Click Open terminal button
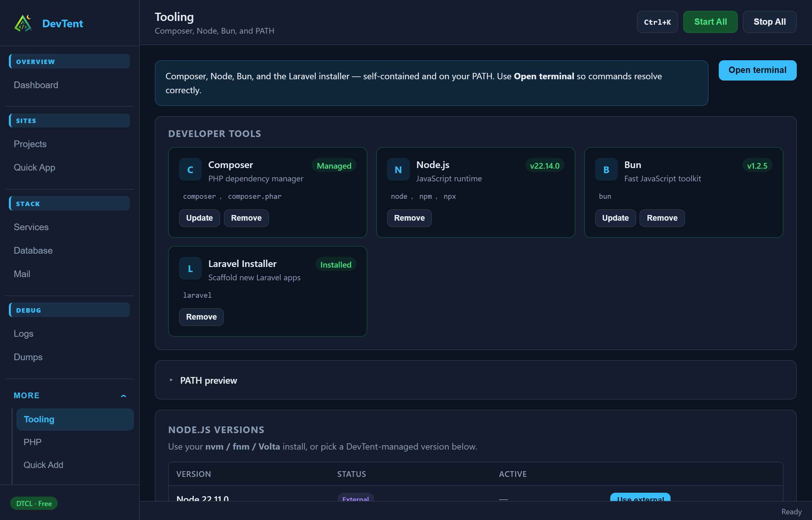The image size is (812, 520). (758, 70)
